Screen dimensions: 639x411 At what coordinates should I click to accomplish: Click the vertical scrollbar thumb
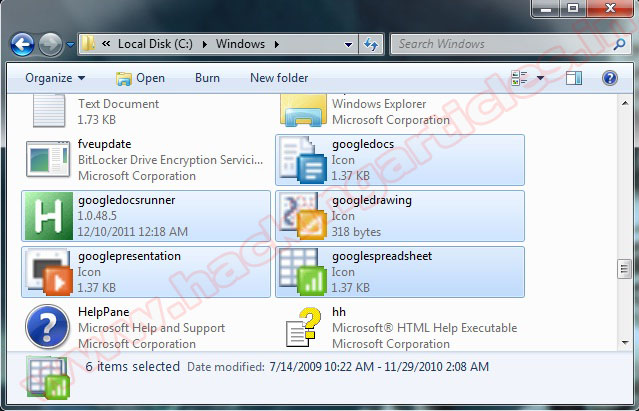(625, 269)
